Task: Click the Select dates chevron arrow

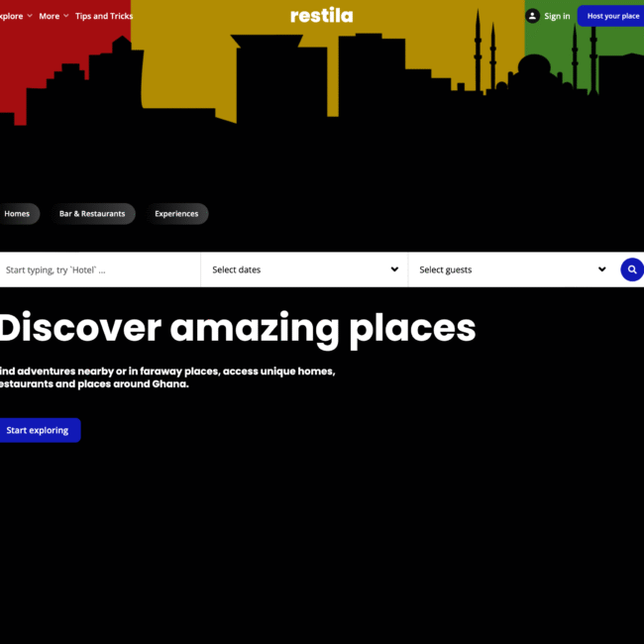Action: [394, 269]
